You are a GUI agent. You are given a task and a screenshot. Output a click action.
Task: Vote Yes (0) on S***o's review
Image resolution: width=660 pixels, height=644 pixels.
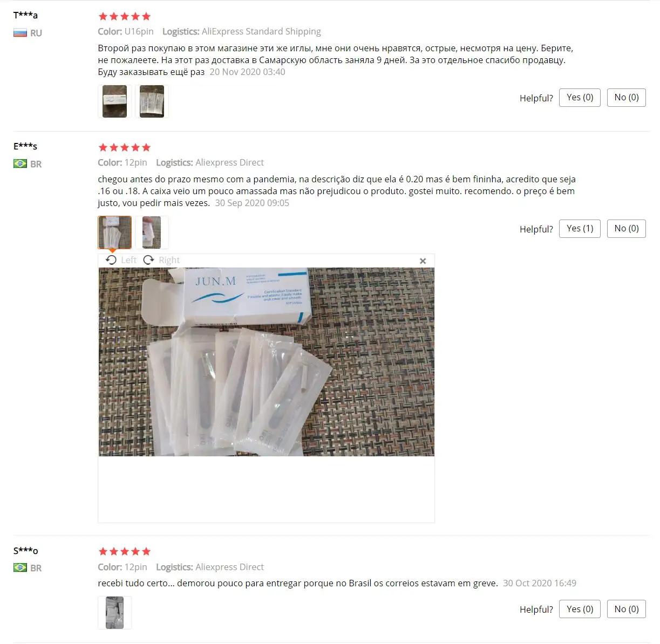coord(580,609)
